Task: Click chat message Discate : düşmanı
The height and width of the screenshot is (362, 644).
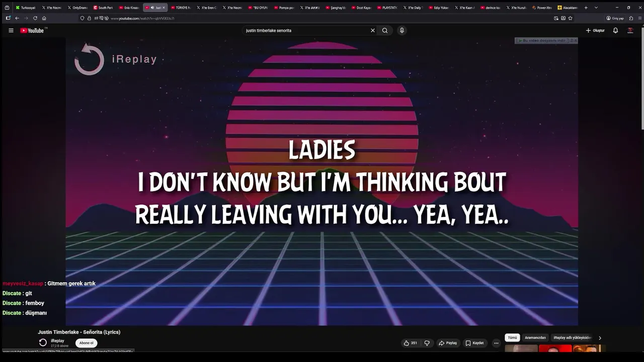Action: point(25,313)
